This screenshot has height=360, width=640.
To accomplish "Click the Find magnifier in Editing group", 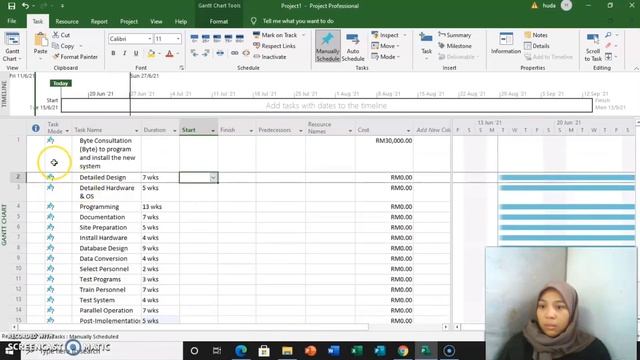I will click(608, 35).
